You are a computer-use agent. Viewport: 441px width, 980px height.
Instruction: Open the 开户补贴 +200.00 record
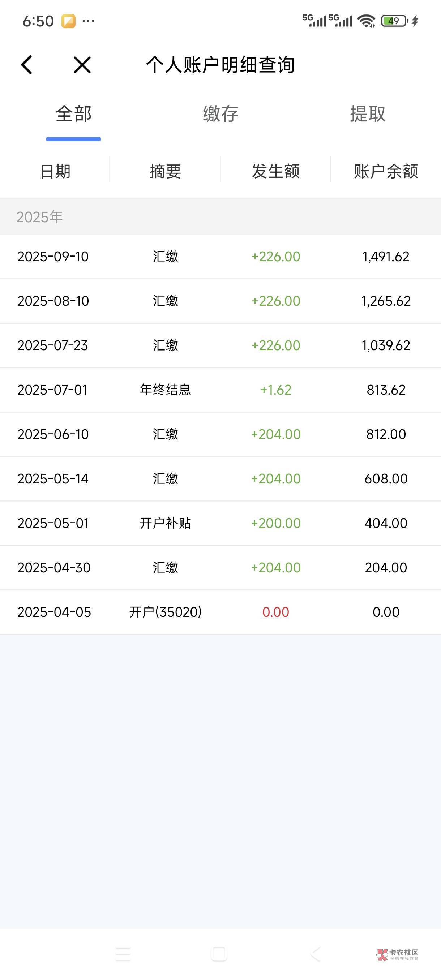220,523
